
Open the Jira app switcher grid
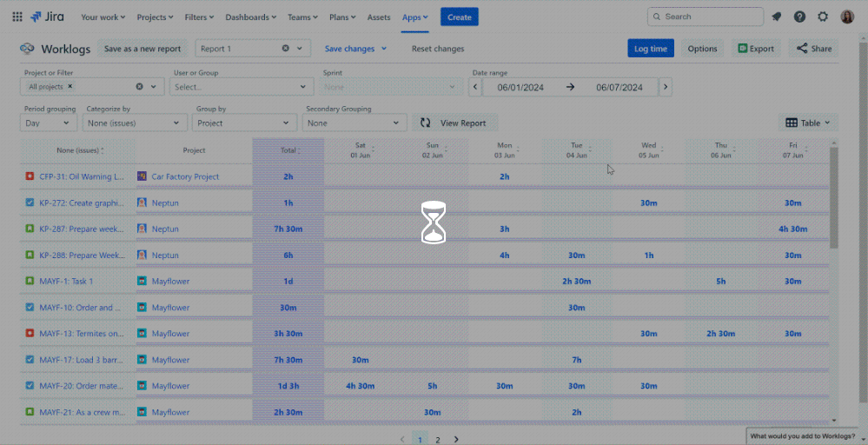point(17,17)
